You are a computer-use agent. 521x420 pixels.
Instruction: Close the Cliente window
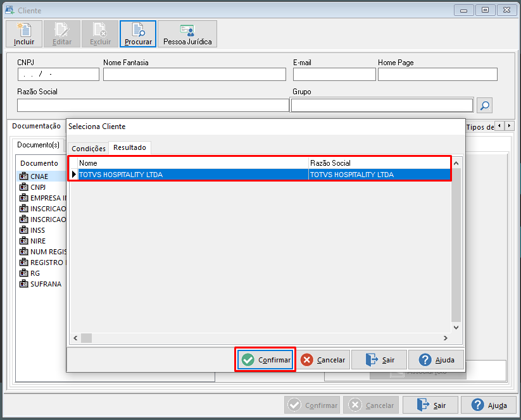(506, 10)
